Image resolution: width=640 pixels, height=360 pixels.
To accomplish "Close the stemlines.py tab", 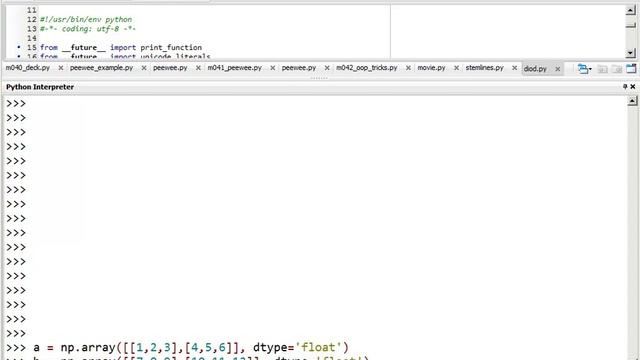I will point(514,68).
